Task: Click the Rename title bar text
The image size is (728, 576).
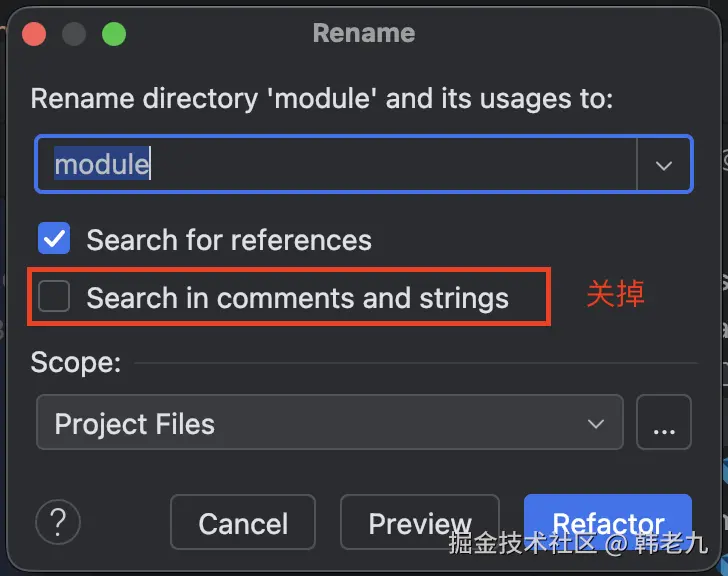Action: point(363,33)
